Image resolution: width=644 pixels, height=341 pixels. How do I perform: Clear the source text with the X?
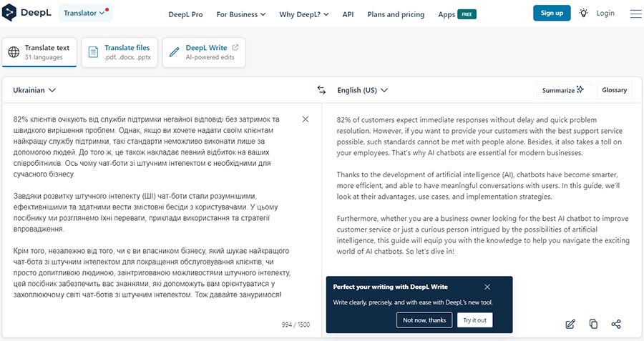click(x=306, y=119)
